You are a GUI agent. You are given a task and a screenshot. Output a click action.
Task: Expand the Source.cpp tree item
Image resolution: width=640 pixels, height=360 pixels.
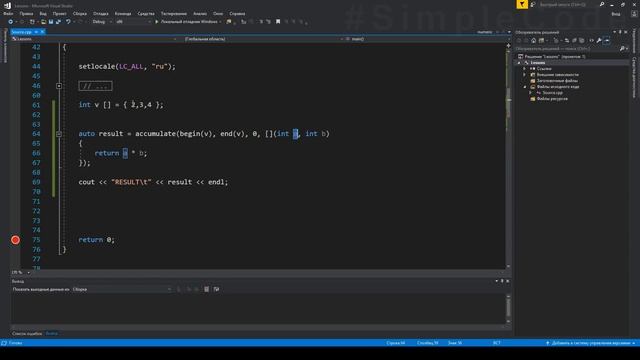[531, 93]
